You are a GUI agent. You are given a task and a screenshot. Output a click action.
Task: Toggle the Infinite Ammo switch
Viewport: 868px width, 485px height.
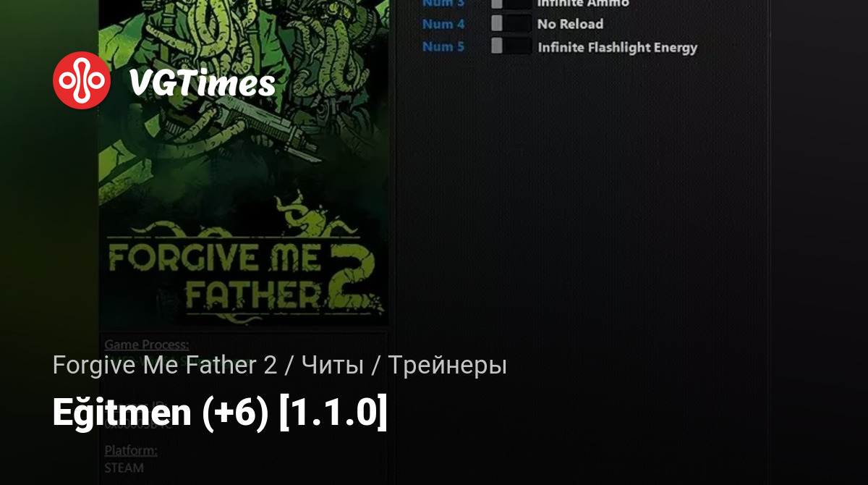pyautogui.click(x=511, y=4)
